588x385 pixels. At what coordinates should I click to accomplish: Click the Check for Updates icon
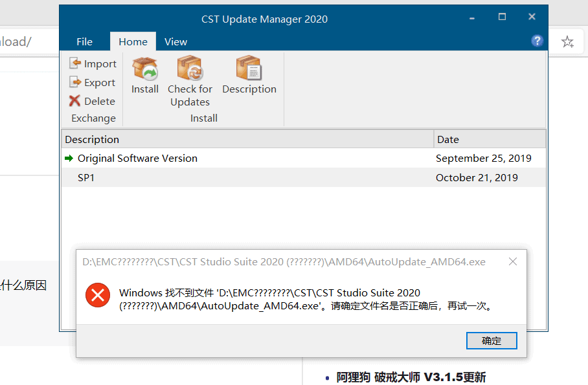pos(190,68)
